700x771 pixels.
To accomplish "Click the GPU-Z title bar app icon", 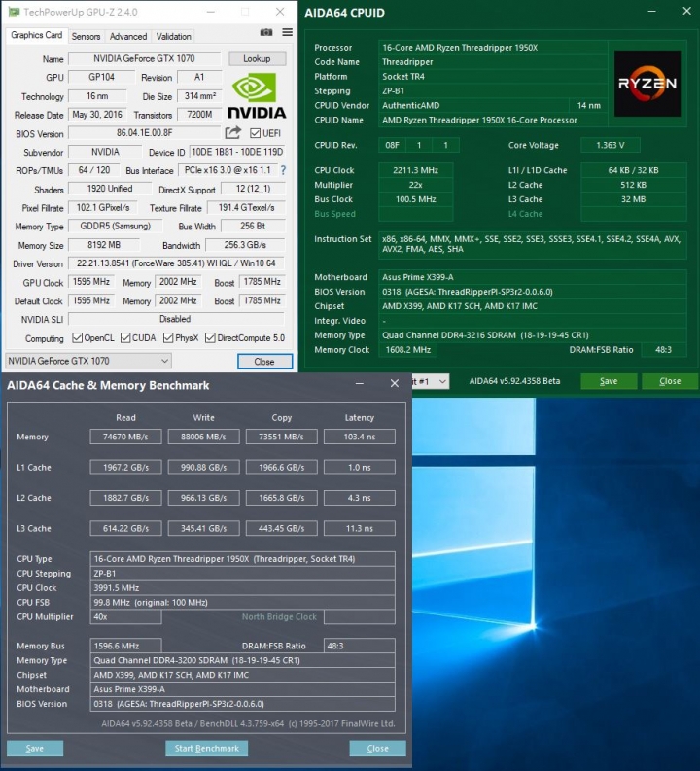I will 14,12.
